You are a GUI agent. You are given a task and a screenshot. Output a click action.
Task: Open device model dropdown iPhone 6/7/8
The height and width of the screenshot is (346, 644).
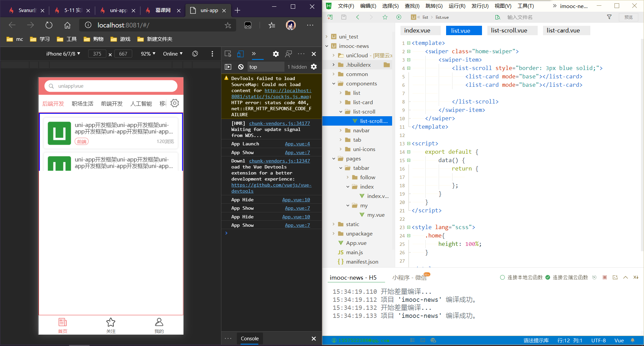[x=63, y=54]
